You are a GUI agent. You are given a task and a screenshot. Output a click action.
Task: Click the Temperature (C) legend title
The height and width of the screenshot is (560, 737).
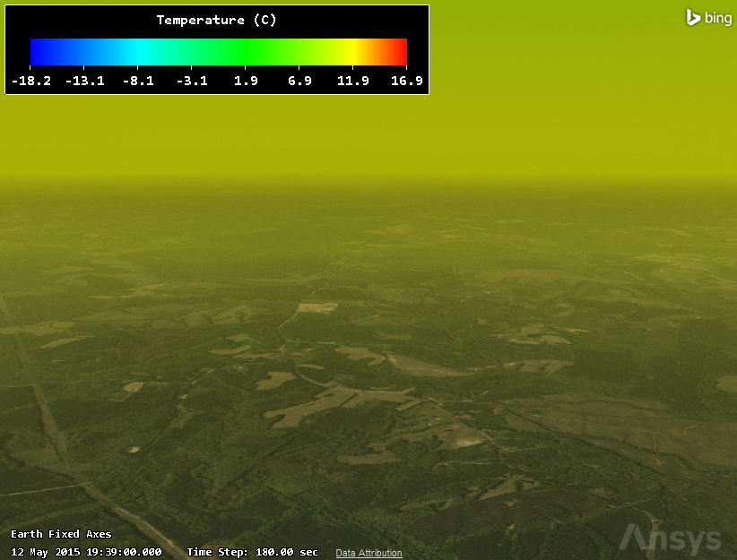(x=216, y=20)
